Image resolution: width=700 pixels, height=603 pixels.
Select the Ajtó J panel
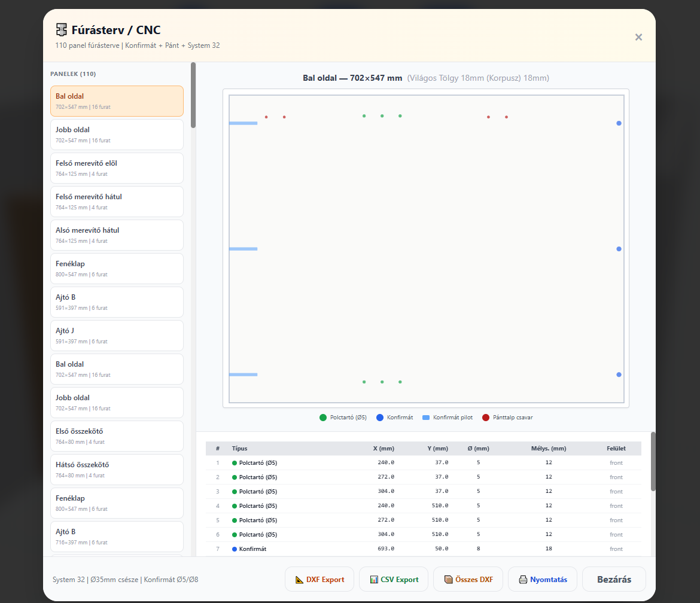click(x=117, y=335)
